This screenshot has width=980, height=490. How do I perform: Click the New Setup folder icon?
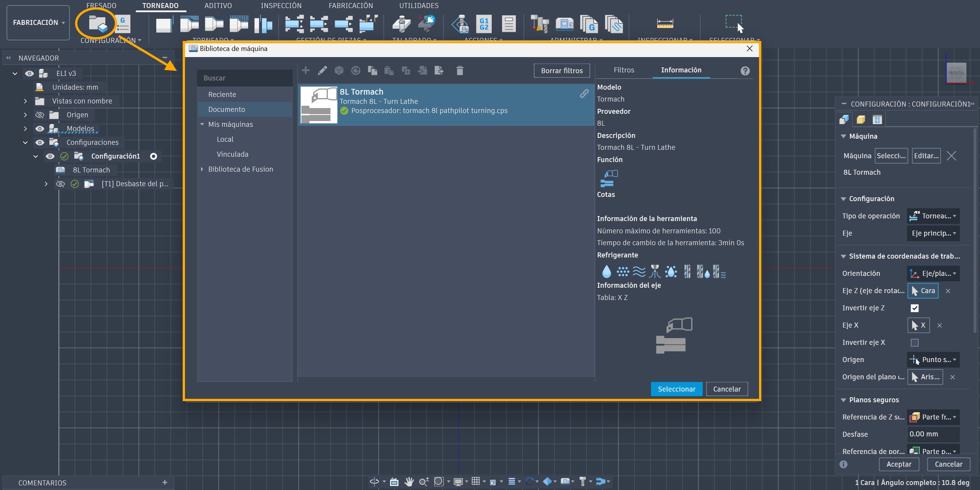click(98, 24)
